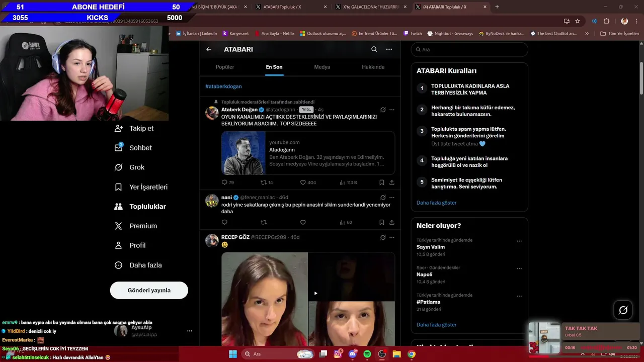Click the Windows Start button
Screen dimensions: 644x362
pos(233,354)
